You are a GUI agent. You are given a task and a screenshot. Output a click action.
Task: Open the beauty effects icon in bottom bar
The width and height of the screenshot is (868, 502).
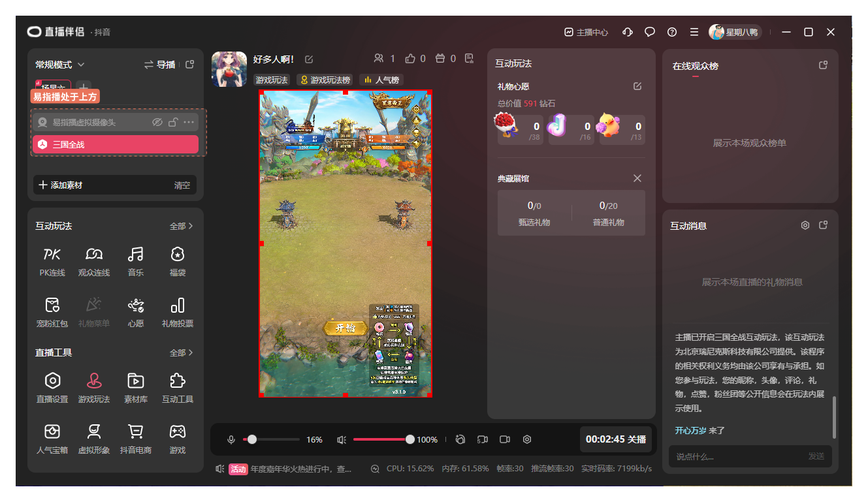click(460, 439)
